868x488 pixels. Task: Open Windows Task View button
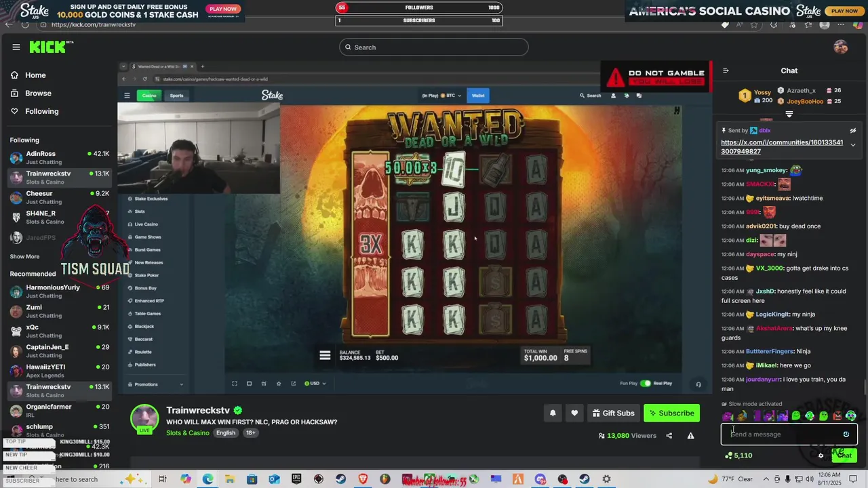point(163,479)
